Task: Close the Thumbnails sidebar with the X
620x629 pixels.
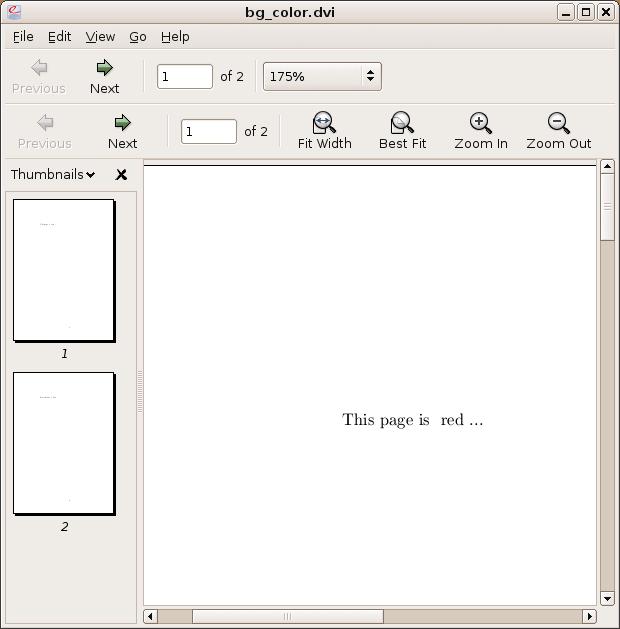Action: pos(121,175)
